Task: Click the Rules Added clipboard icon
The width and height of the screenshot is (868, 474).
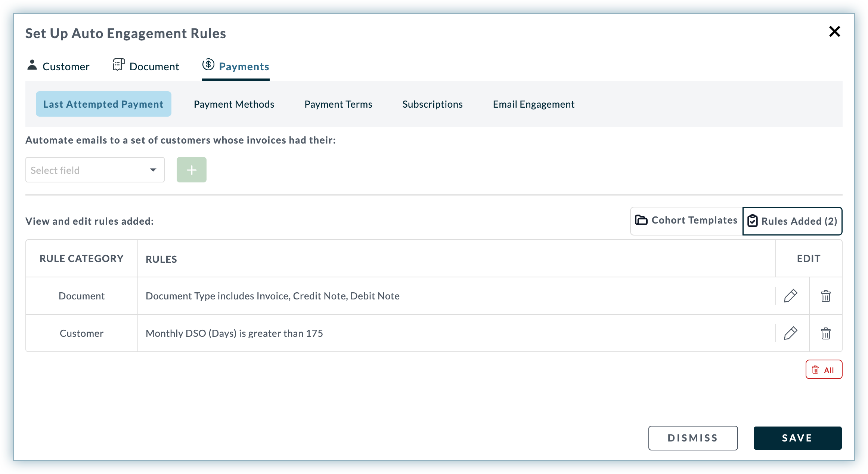Action: click(752, 221)
